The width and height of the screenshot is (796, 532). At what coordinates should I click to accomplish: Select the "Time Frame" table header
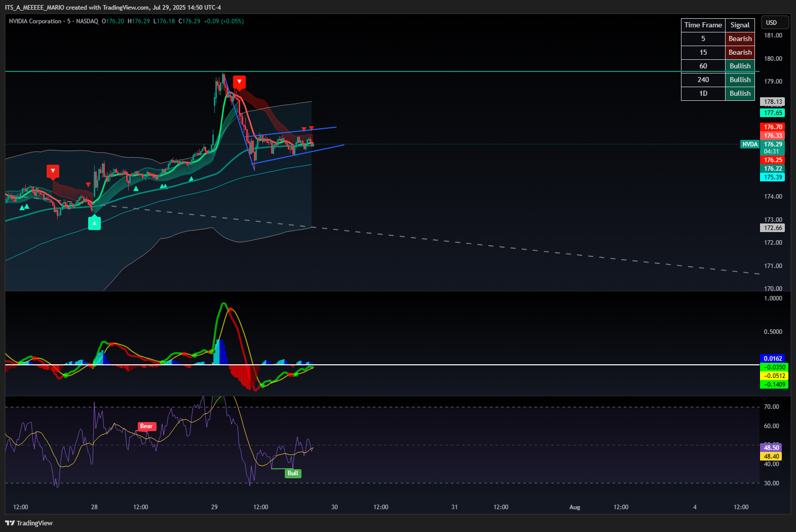[703, 25]
